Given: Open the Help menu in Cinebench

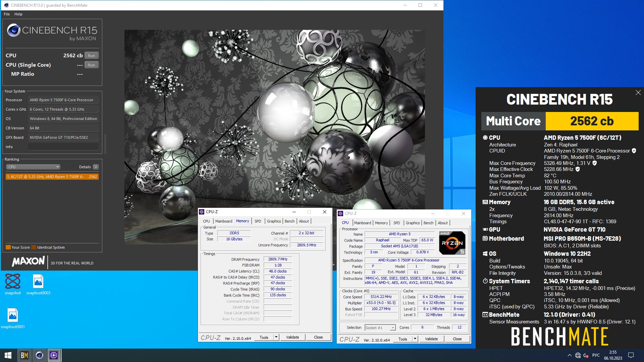Looking at the screenshot, I should coord(18,14).
